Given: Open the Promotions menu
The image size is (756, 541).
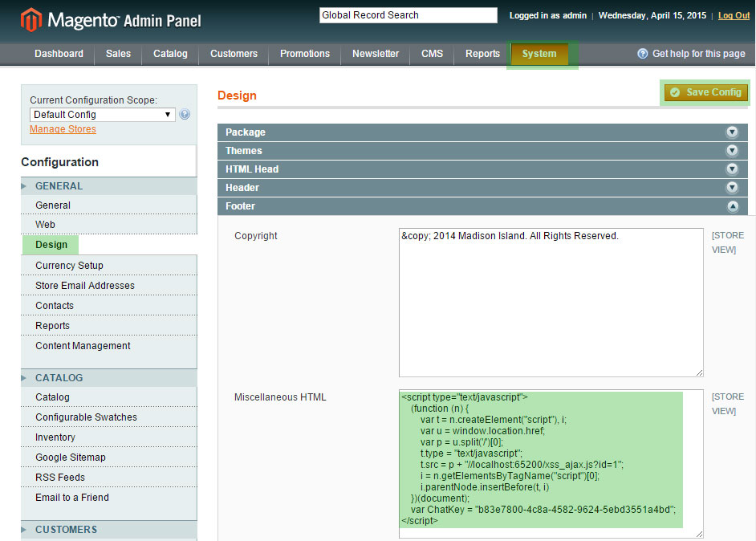Looking at the screenshot, I should [x=305, y=54].
